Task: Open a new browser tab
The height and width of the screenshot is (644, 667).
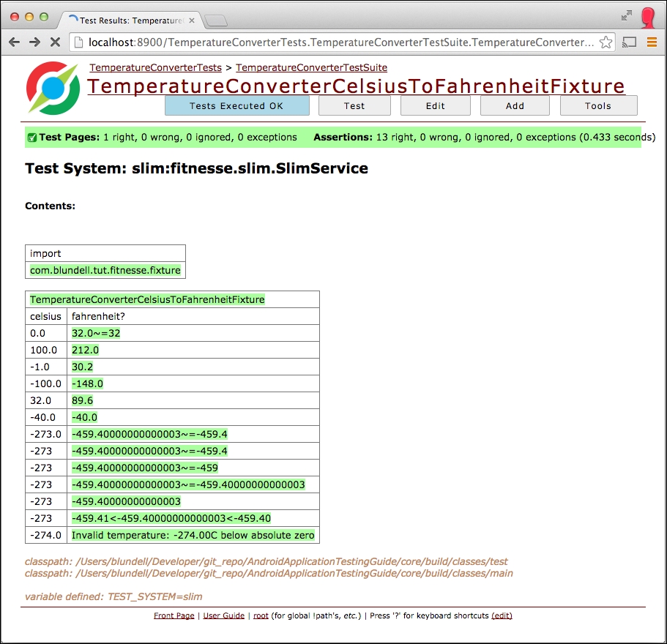Action: [216, 20]
